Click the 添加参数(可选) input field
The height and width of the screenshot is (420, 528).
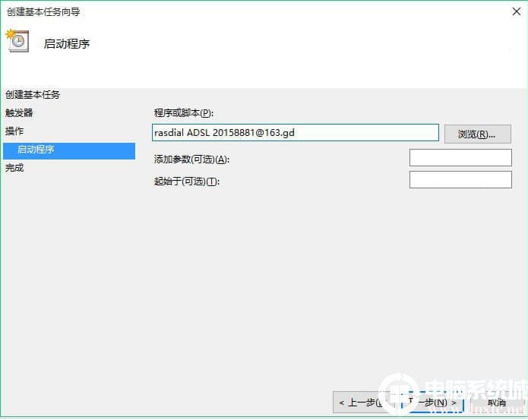460,157
